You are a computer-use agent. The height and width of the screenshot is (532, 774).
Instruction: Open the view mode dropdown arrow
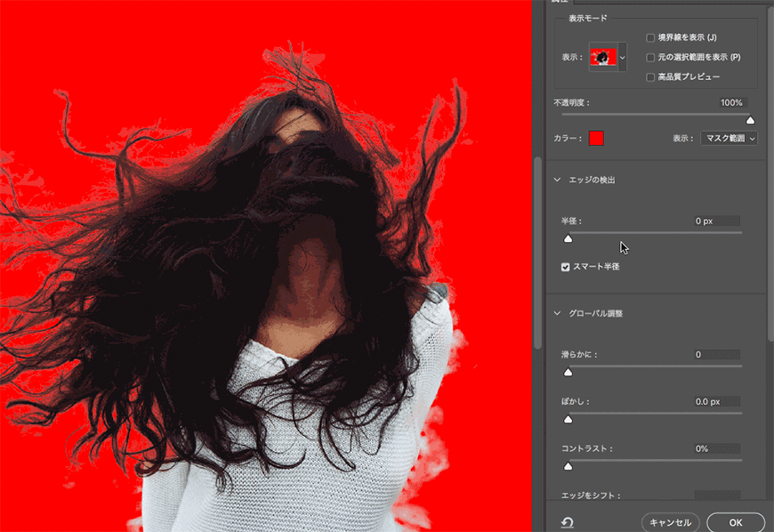[622, 57]
